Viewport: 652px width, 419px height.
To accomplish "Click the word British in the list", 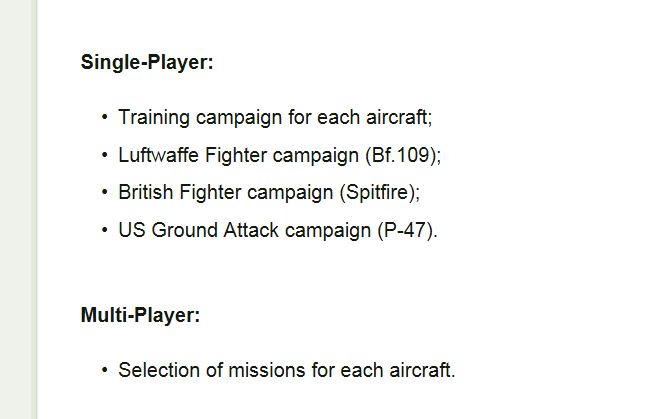I will 146,192.
